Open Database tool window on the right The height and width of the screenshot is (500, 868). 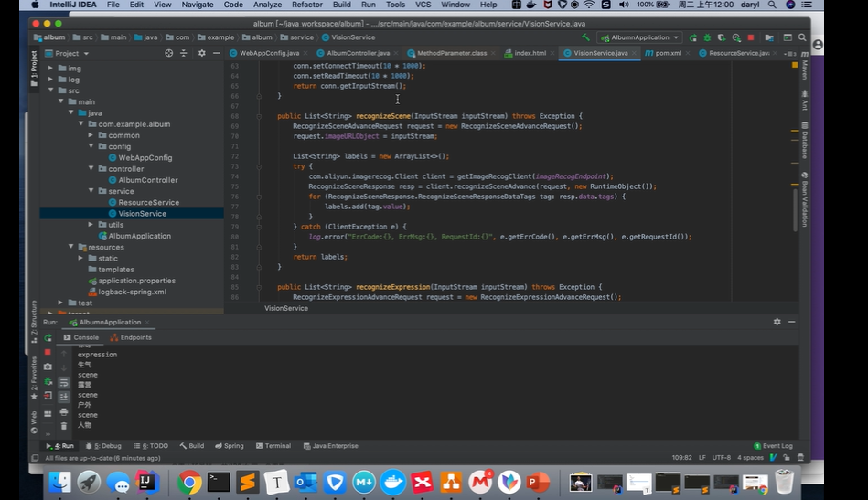point(804,141)
